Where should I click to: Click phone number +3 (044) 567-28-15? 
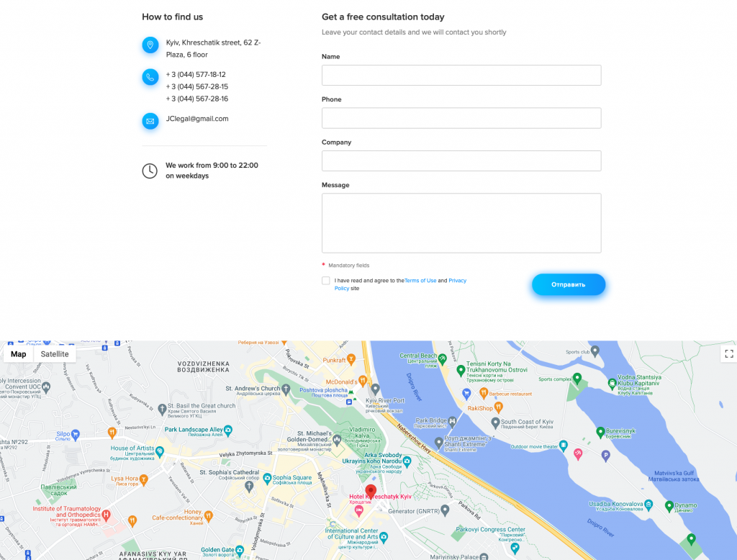point(197,87)
